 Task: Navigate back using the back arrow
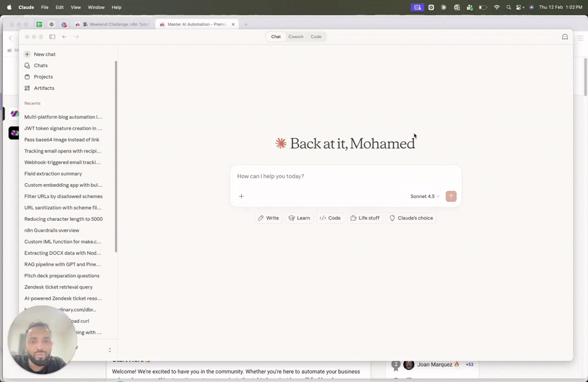64,36
